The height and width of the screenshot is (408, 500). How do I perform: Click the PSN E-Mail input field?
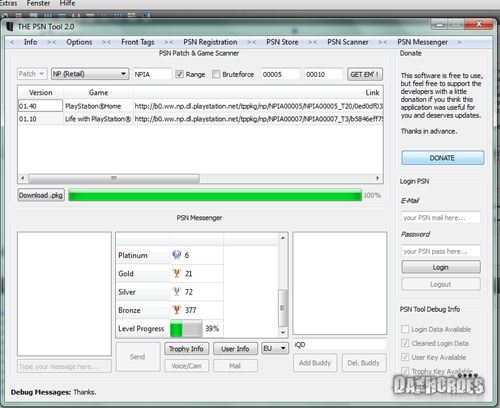441,217
